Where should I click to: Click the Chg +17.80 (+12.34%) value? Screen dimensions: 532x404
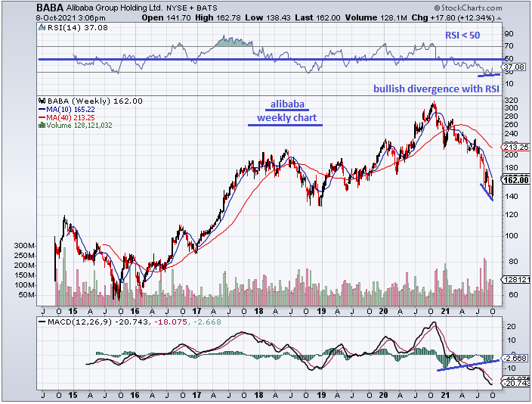[453, 17]
